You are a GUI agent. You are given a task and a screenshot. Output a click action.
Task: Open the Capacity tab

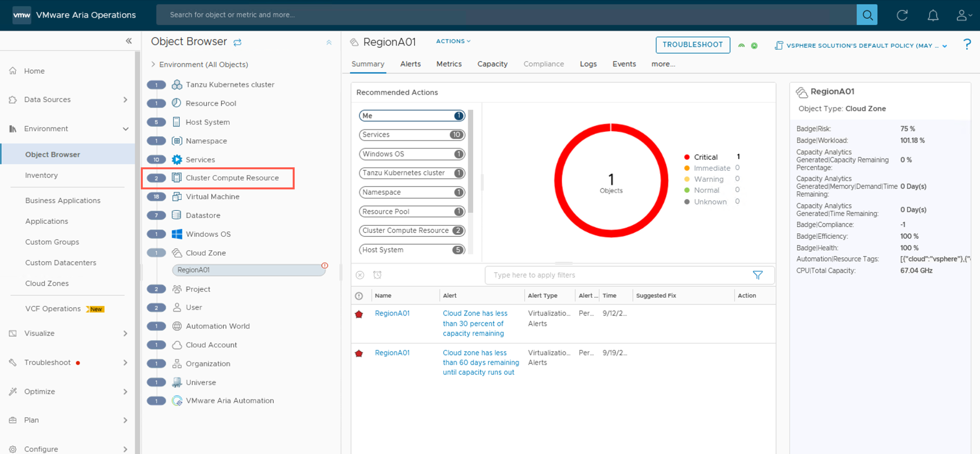click(x=492, y=64)
